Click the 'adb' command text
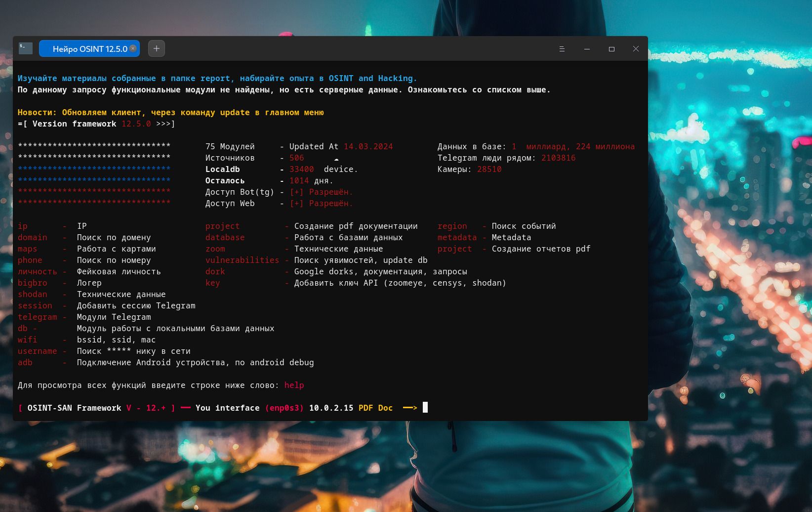812x512 pixels. point(25,362)
